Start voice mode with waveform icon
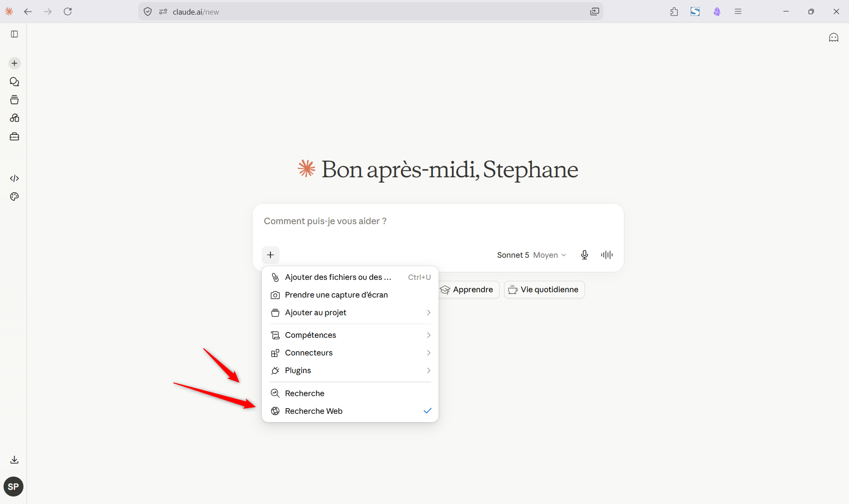 tap(607, 255)
